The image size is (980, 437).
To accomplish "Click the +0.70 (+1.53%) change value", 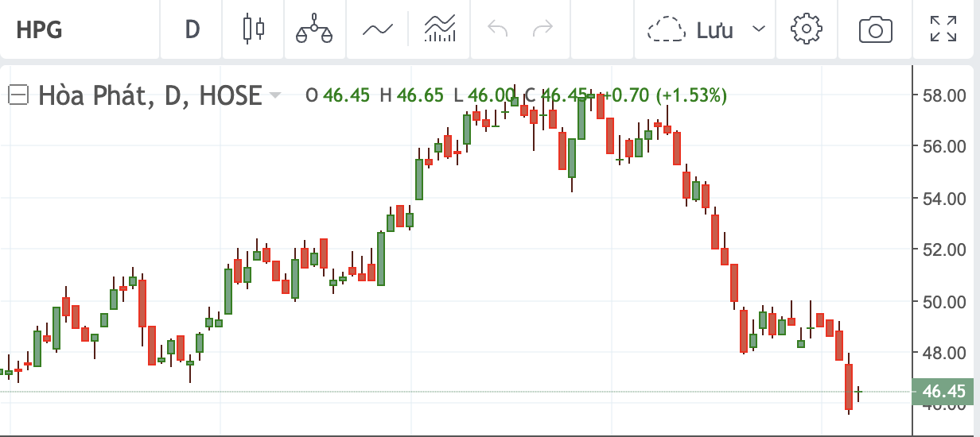I will [664, 95].
